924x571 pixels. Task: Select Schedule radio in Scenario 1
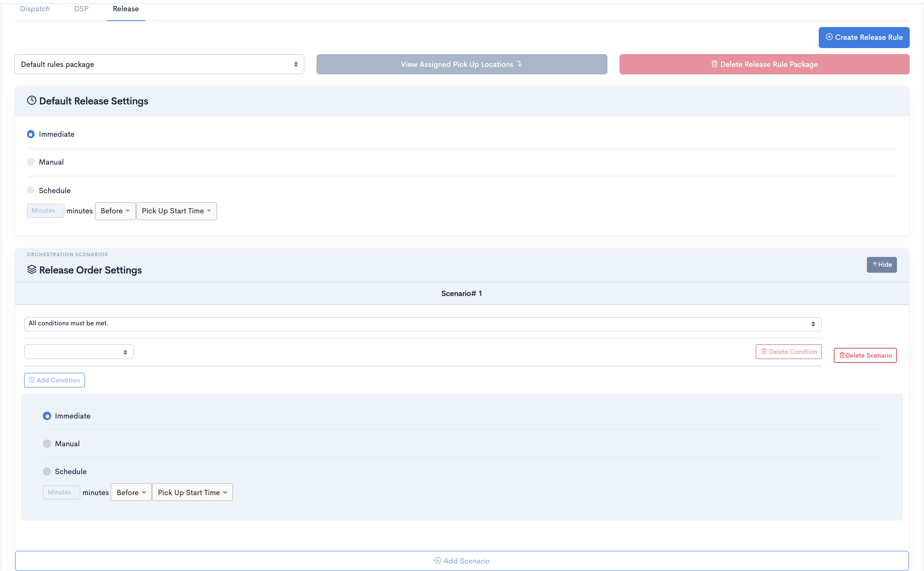(47, 471)
